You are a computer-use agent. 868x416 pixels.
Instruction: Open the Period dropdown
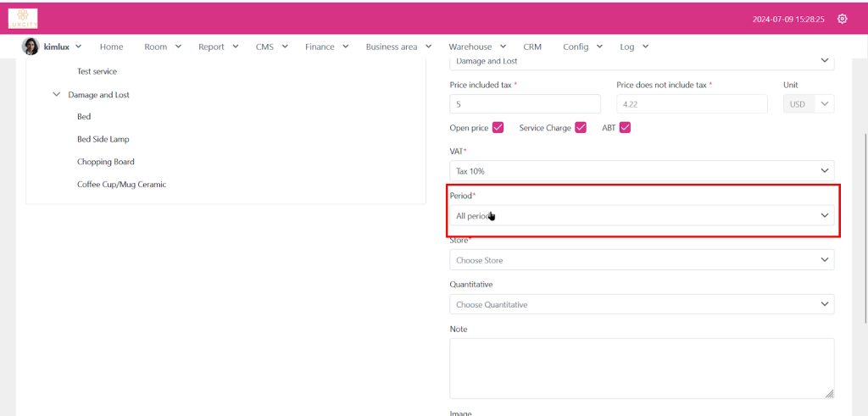(x=641, y=216)
